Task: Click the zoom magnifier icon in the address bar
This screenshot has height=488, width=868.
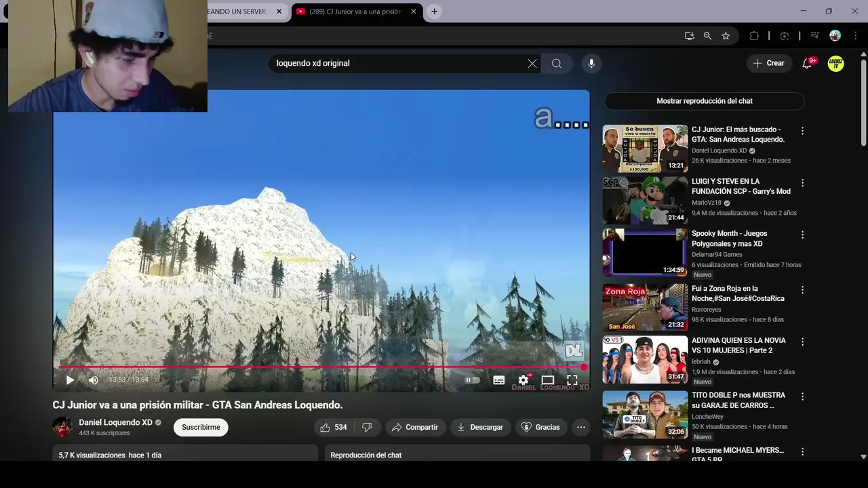Action: [707, 36]
